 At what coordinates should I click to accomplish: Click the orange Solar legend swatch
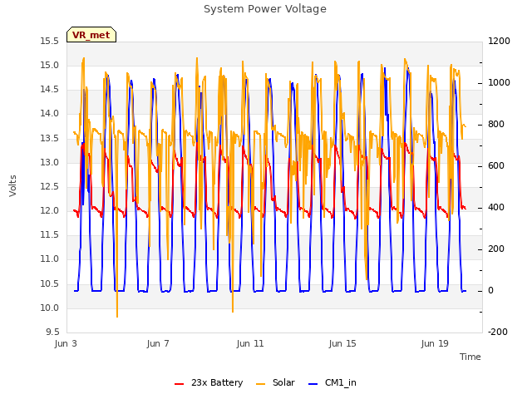[260, 384]
